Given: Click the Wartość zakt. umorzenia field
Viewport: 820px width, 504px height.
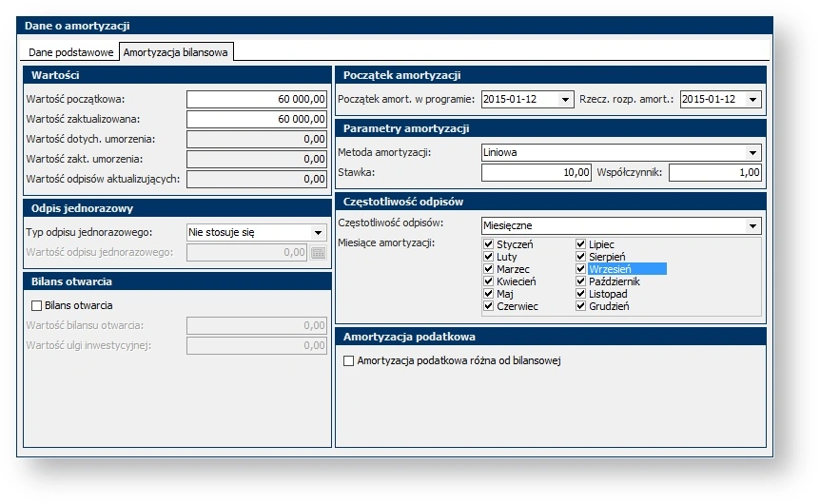Looking at the screenshot, I should (x=257, y=159).
